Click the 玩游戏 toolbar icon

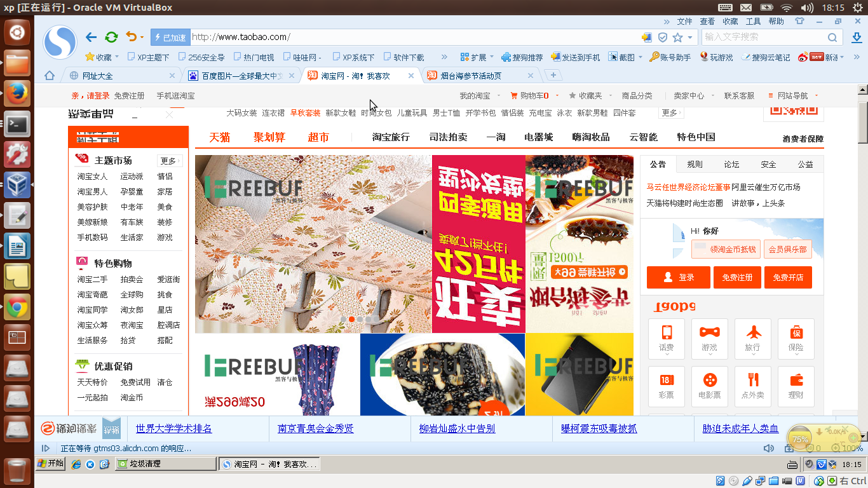click(716, 57)
